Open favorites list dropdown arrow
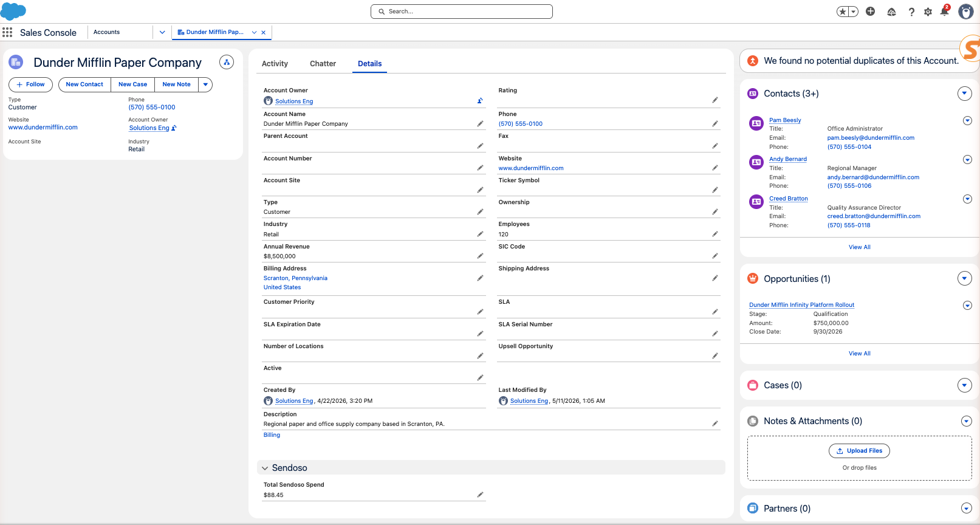 pos(854,12)
